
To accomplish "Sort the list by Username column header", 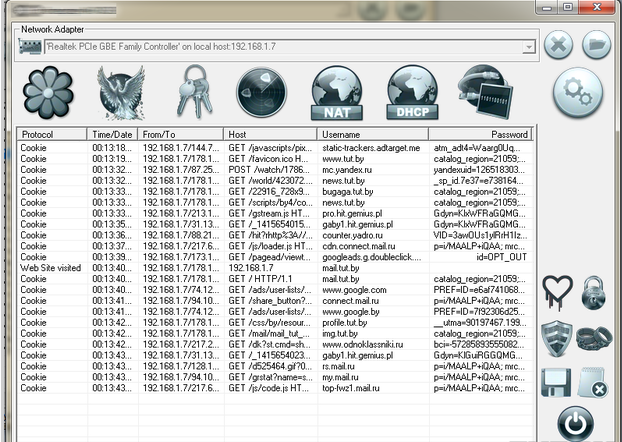I will tap(373, 134).
